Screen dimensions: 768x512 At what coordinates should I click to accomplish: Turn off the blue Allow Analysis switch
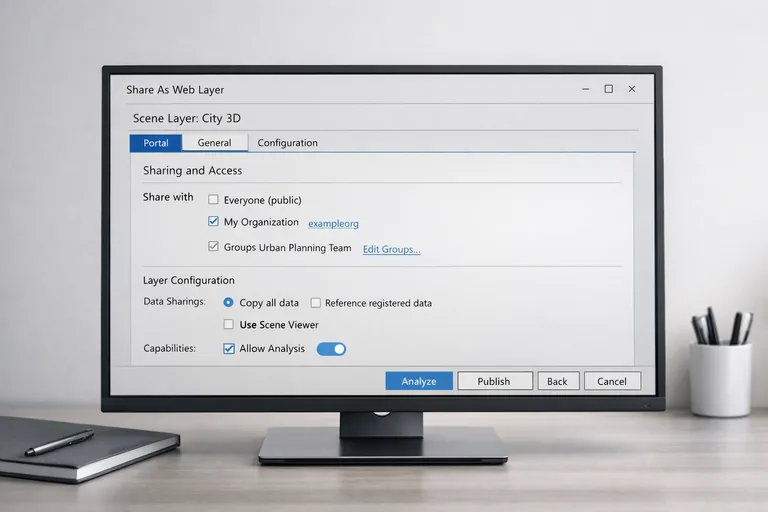[331, 349]
